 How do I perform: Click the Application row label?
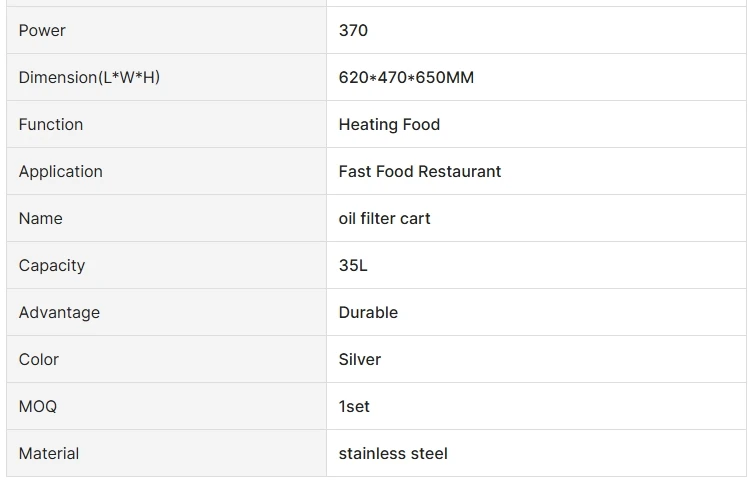[x=61, y=171]
